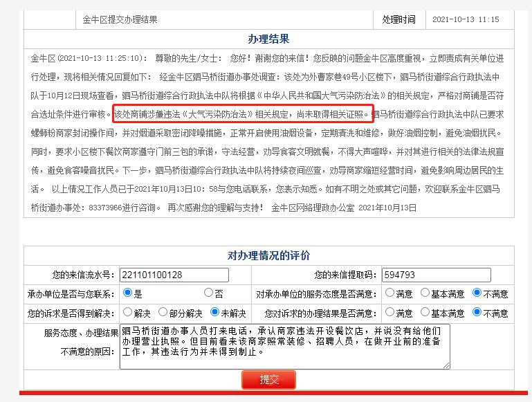Choose '未解决' for complaint resolution
This screenshot has width=532, height=402.
click(x=215, y=313)
